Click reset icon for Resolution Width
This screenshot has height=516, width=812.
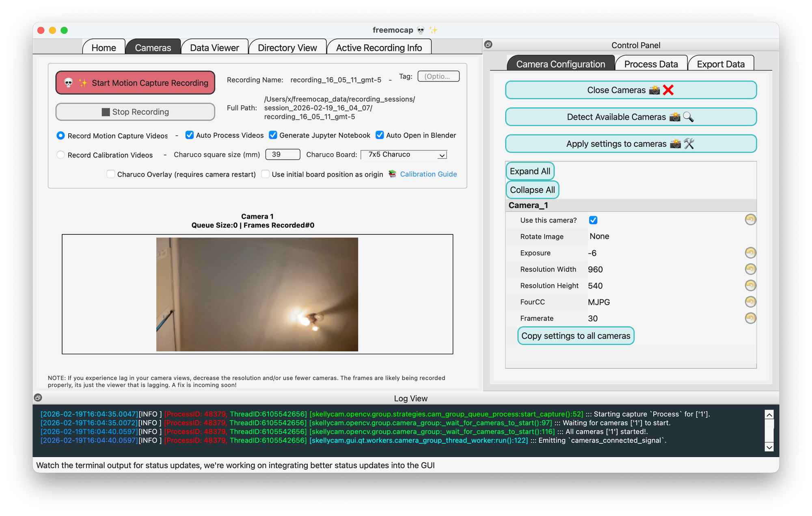pos(750,269)
